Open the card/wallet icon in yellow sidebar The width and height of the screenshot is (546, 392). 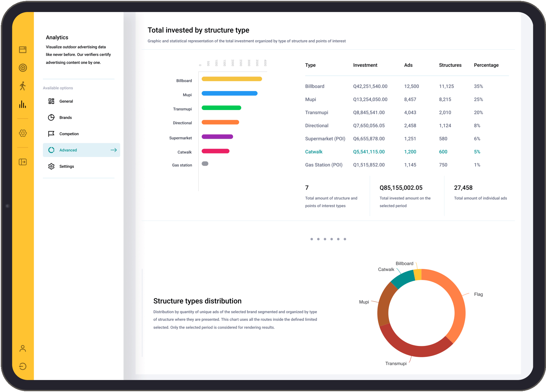click(x=23, y=50)
